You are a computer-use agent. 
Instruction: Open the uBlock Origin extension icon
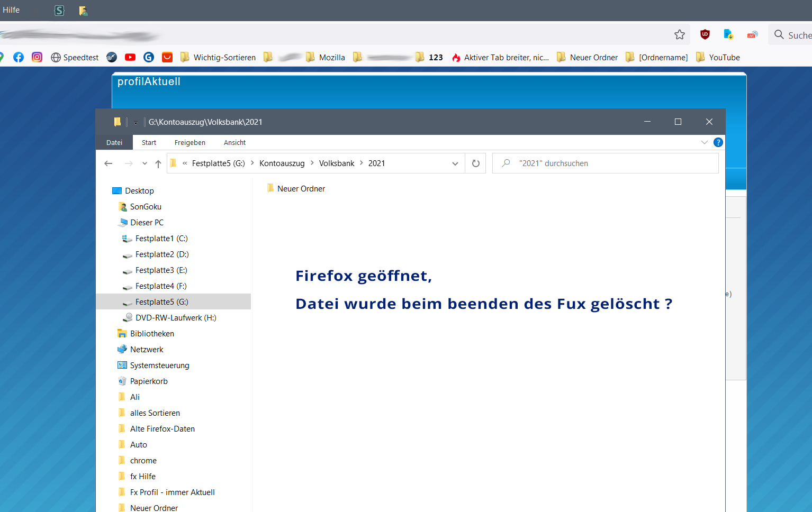705,35
